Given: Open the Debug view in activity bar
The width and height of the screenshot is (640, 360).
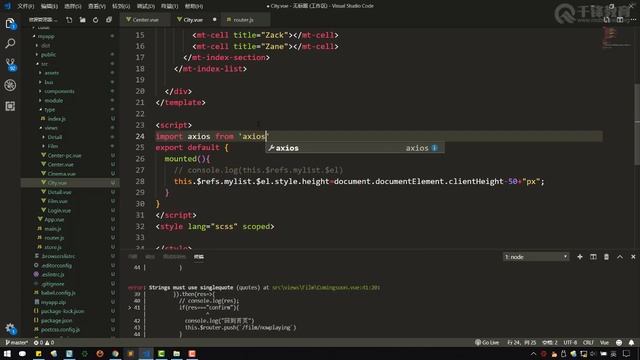Looking at the screenshot, I should [11, 85].
